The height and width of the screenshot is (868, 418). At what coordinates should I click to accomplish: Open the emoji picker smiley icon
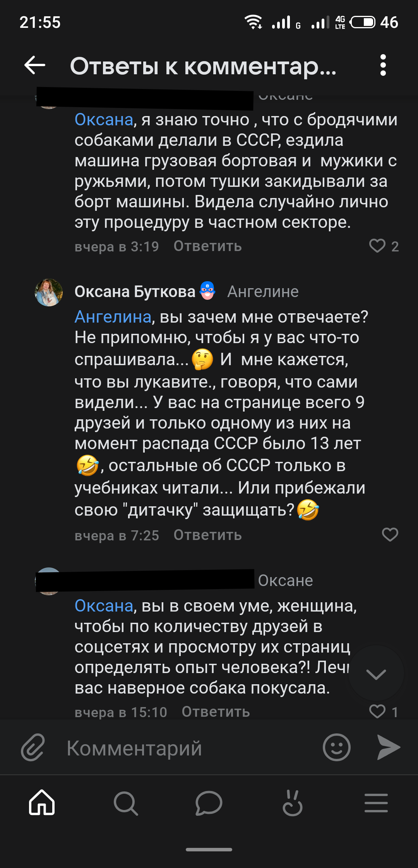336,747
